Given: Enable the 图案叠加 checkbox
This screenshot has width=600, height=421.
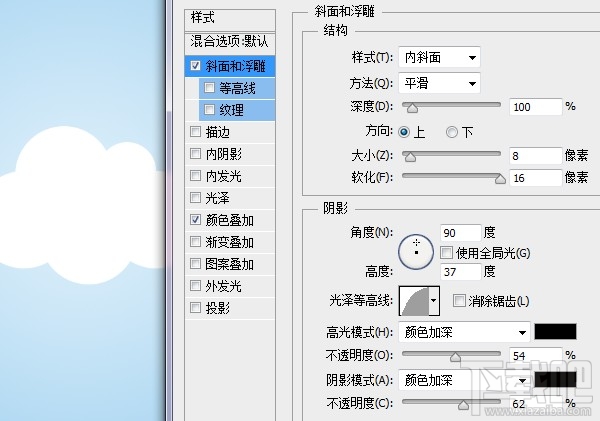Looking at the screenshot, I should click(196, 264).
